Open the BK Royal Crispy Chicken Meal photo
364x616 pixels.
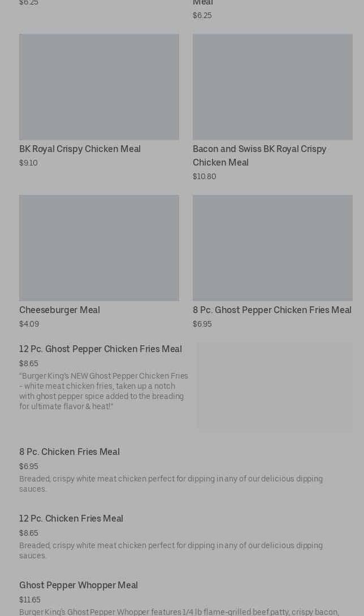point(99,86)
